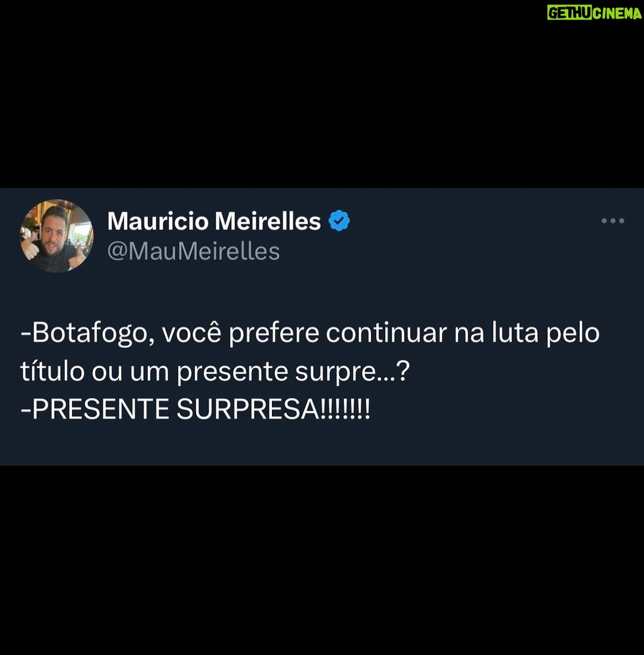Click the word PRESENTE in the capitalized line

click(100, 409)
